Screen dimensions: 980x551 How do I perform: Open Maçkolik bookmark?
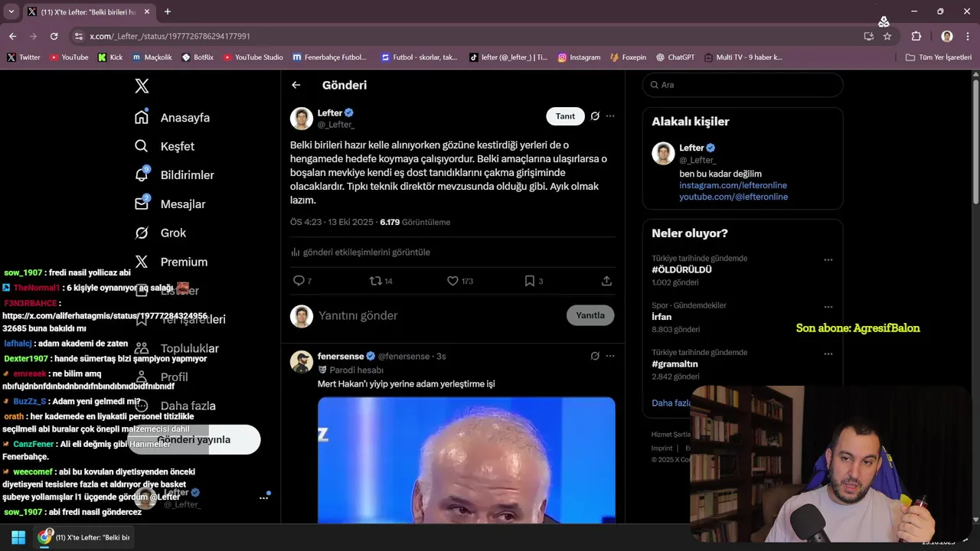coord(152,57)
